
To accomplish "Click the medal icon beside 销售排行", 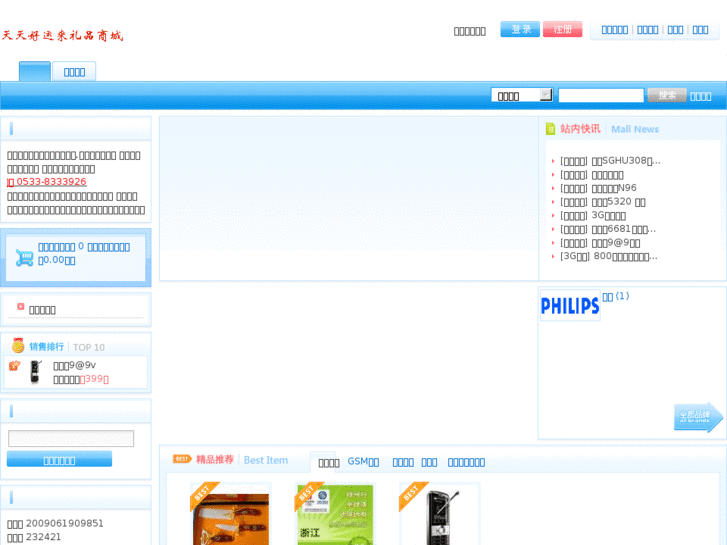I will (18, 346).
